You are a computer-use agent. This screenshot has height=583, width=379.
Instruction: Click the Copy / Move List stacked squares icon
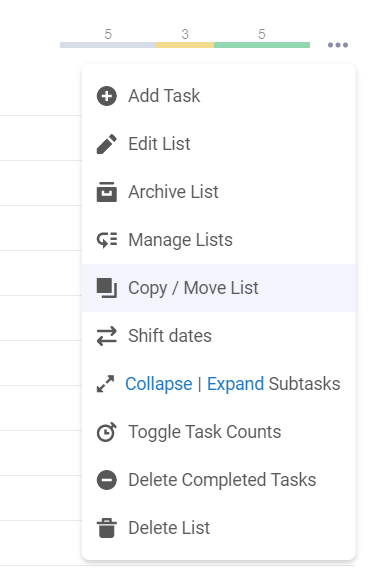click(x=106, y=288)
